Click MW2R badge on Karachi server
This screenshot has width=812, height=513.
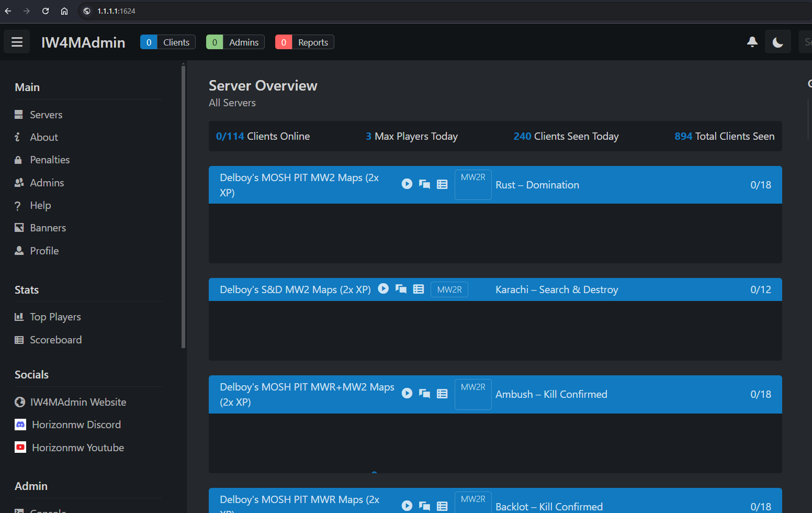point(449,289)
